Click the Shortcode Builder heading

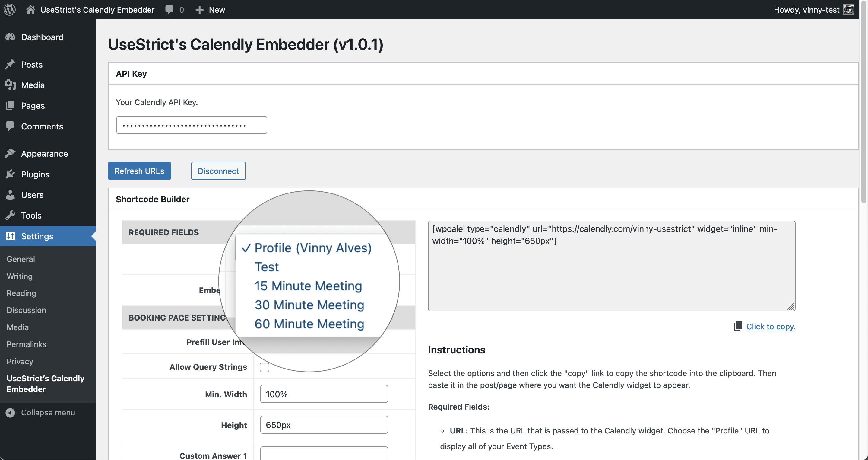tap(152, 199)
